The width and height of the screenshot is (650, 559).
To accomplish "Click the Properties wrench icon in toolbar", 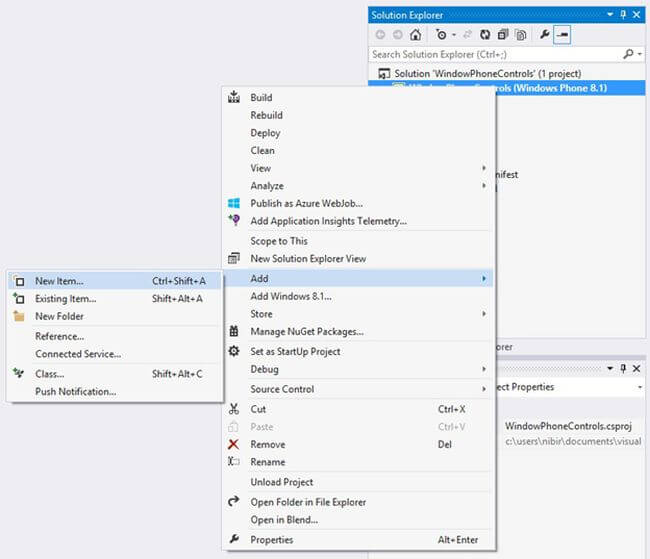I will point(545,34).
